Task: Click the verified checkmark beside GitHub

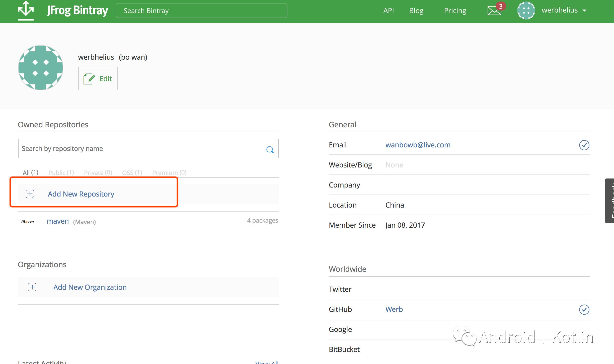Action: click(x=584, y=309)
